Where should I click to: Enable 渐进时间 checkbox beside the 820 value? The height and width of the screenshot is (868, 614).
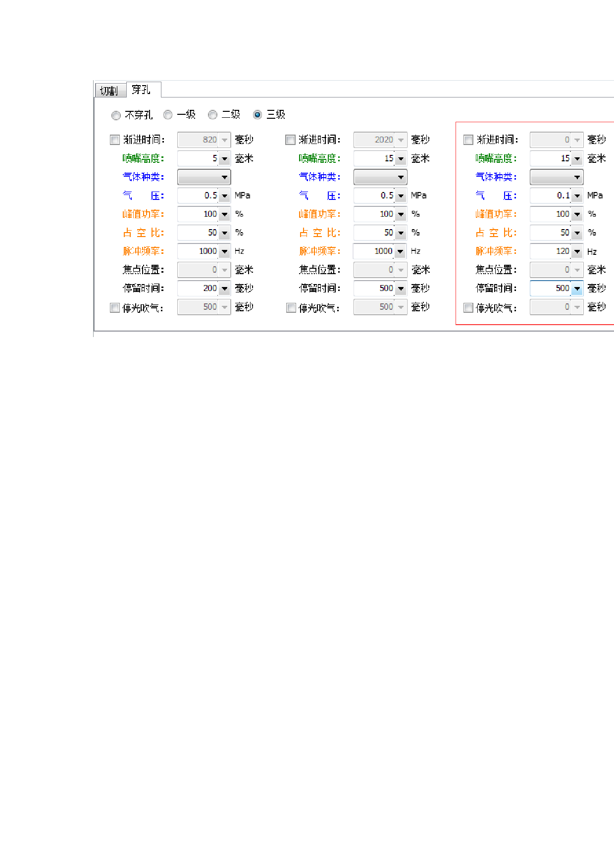(115, 140)
